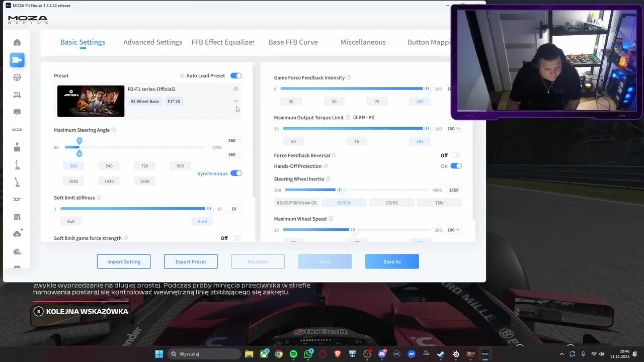Click Import Setting button
The image size is (644, 362).
click(x=124, y=261)
